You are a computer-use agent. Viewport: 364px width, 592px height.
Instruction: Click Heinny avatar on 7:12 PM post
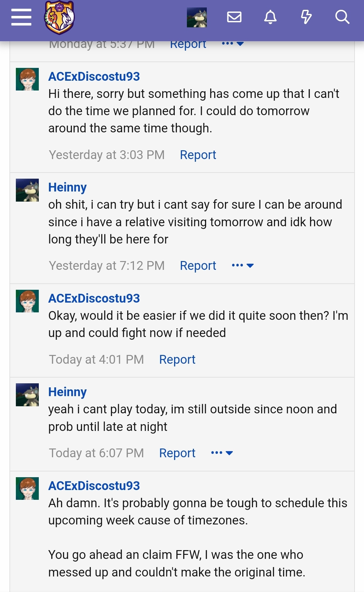pos(27,190)
